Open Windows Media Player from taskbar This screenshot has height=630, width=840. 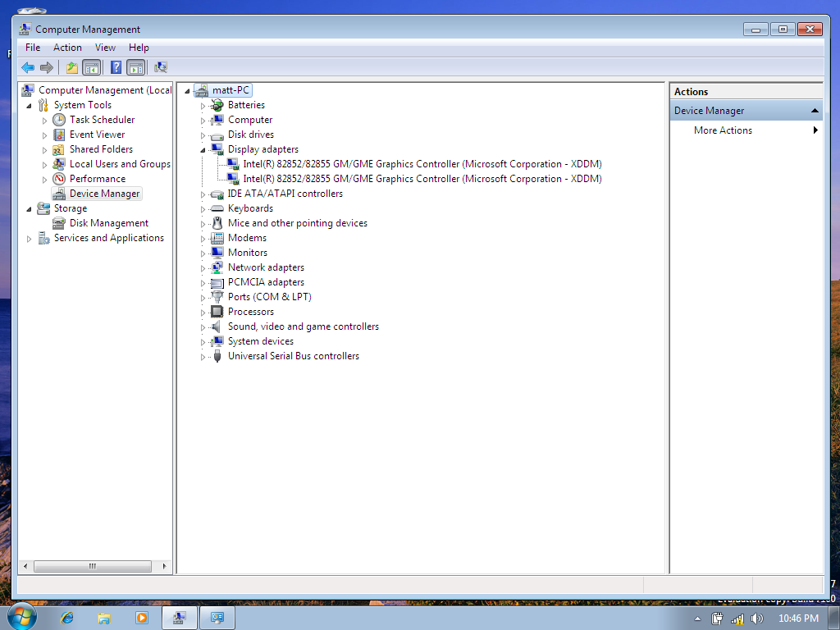click(x=141, y=618)
